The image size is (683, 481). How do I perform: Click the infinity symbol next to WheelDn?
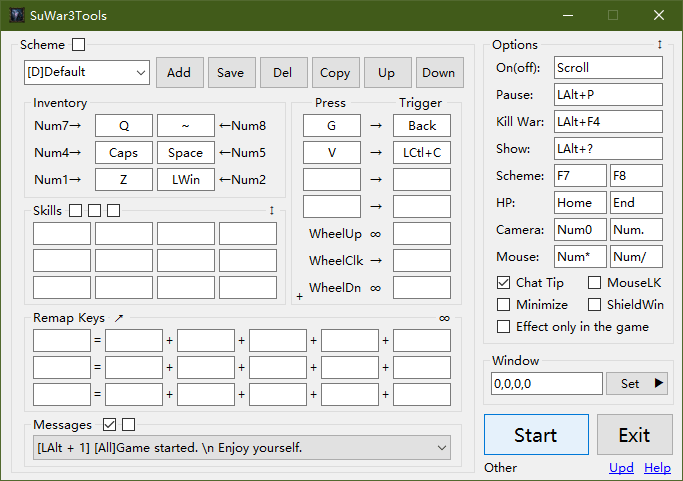[375, 288]
